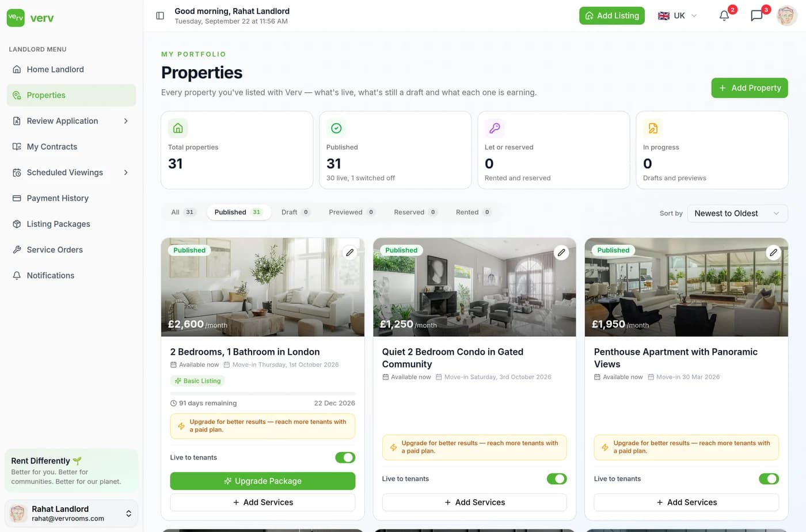The image size is (806, 532).
Task: Add Services to Penthouse Apartment listing
Action: [686, 502]
